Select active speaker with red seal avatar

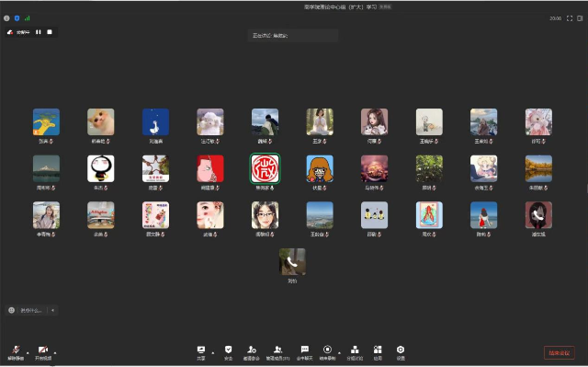click(266, 168)
